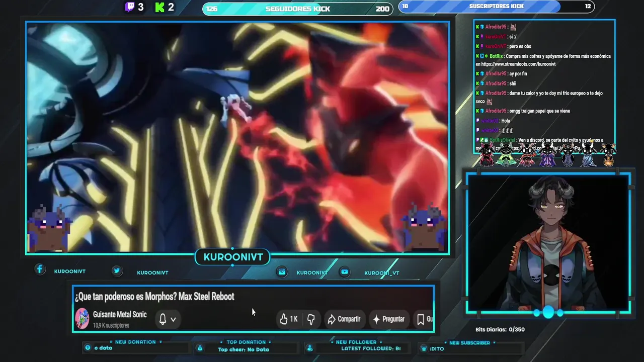Image resolution: width=644 pixels, height=362 pixels.
Task: Select KUROONI_VT text beside YouTube icon
Action: 382,273
